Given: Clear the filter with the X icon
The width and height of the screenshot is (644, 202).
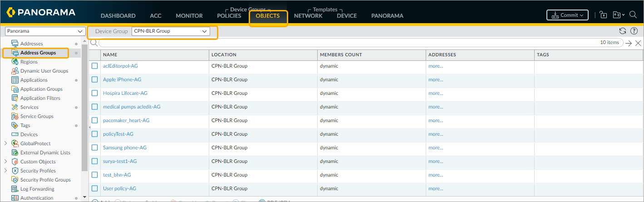Looking at the screenshot, I should (x=638, y=43).
